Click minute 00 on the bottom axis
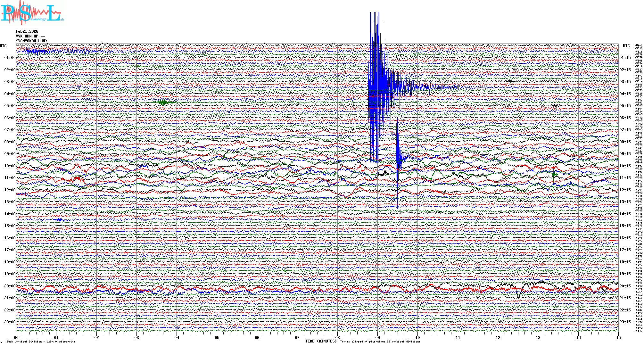Image resolution: width=644 pixels, height=346 pixels. (x=16, y=337)
